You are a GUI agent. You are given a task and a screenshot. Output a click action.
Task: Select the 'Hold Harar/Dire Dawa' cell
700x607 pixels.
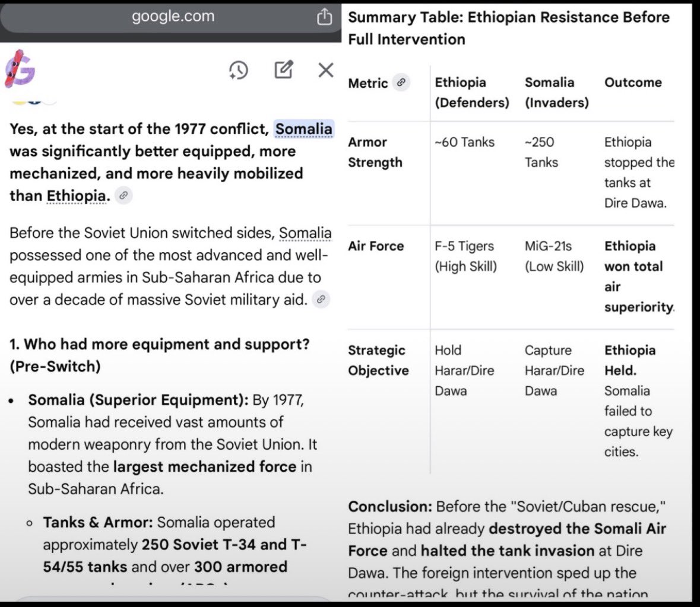[464, 371]
